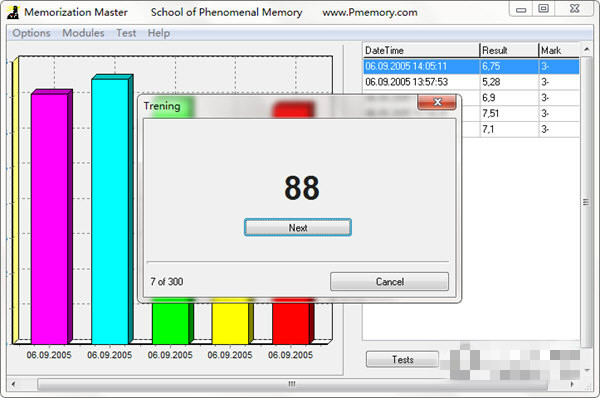The height and width of the screenshot is (398, 600).
Task: Click the result value 6,75
Action: 491,67
